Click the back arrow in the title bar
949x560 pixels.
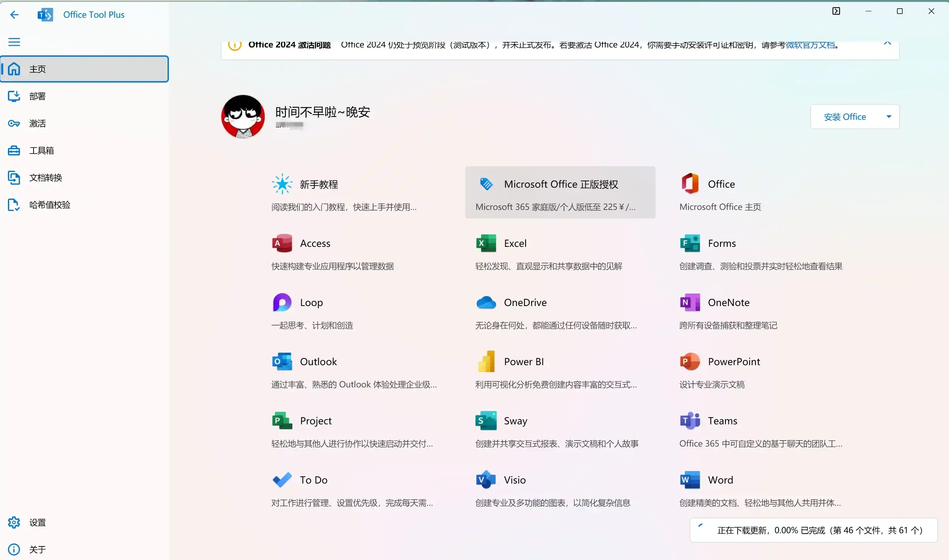[x=14, y=15]
